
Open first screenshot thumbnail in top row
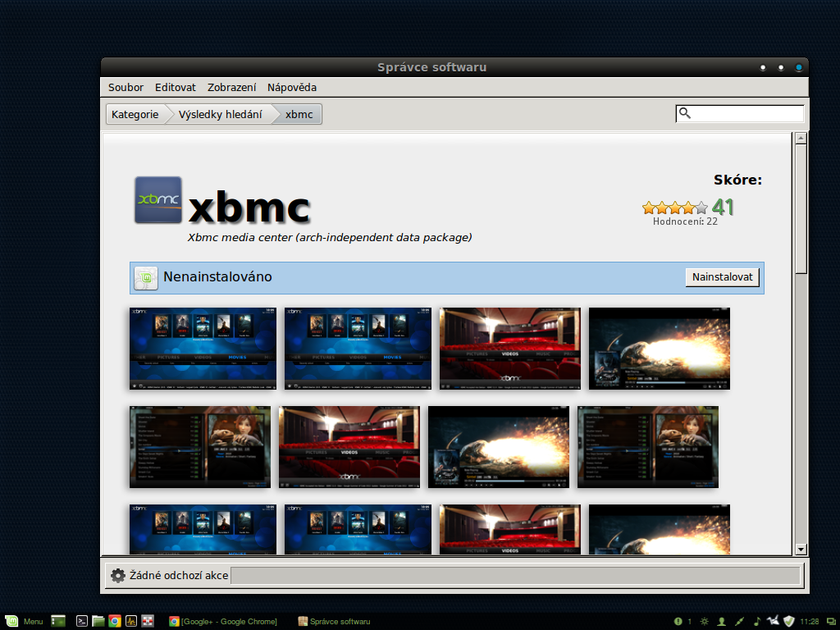click(203, 348)
